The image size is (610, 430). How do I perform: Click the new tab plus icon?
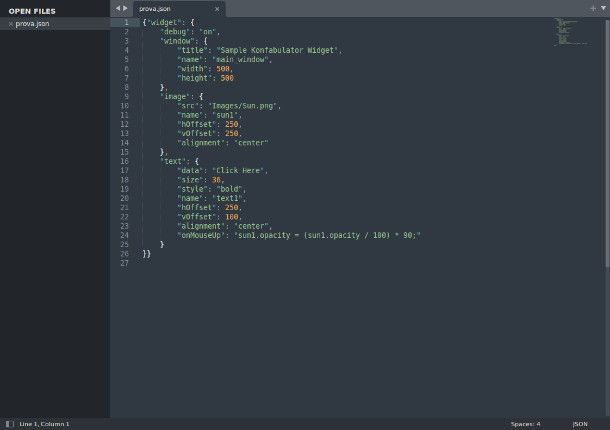click(x=593, y=8)
